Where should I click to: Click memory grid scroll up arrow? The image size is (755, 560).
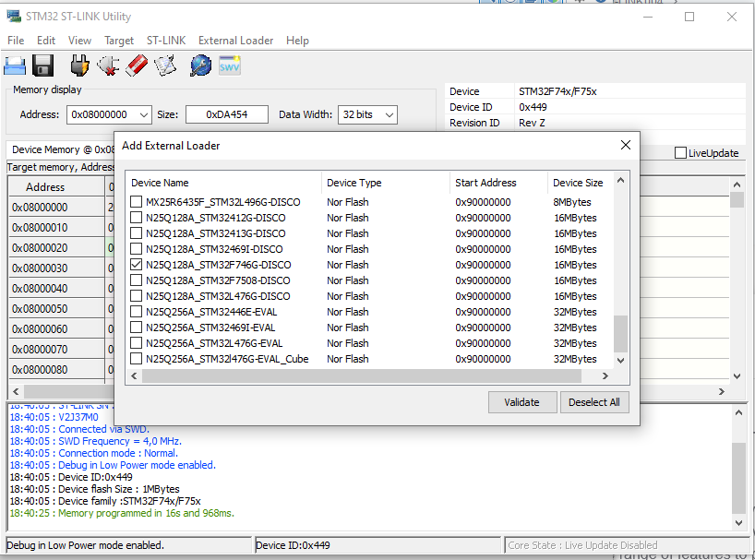pyautogui.click(x=737, y=185)
